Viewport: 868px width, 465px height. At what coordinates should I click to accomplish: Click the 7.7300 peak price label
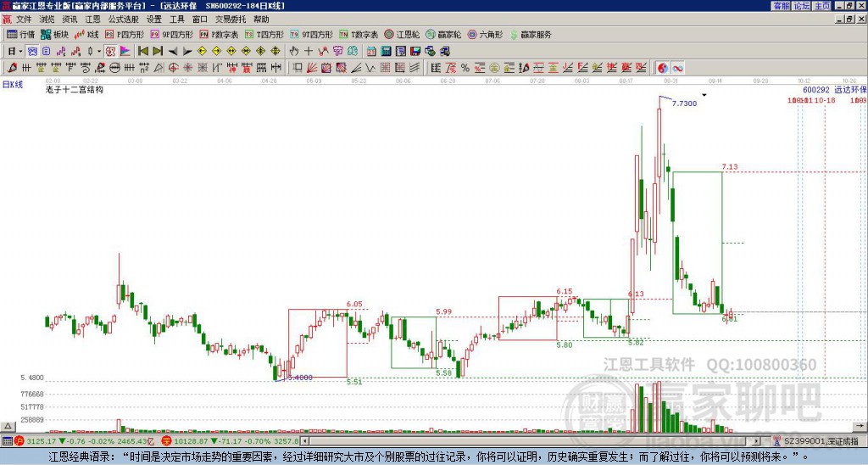pos(684,104)
